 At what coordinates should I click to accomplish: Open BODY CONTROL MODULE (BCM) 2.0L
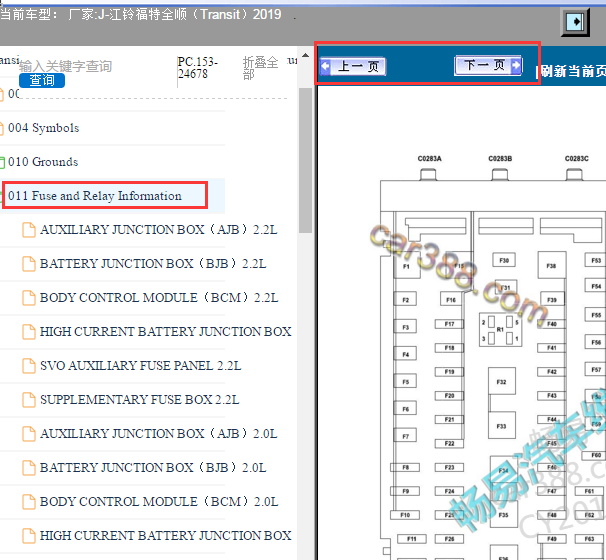pyautogui.click(x=159, y=502)
